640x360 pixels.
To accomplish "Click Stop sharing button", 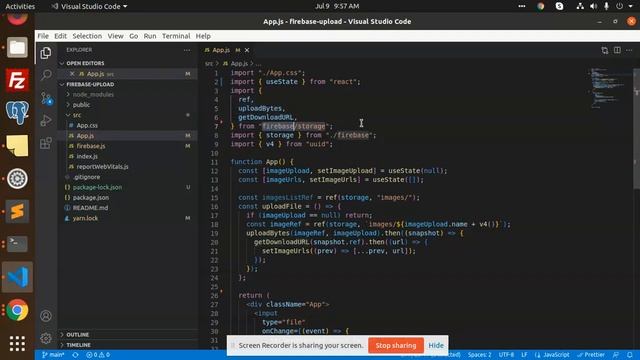I will tap(396, 345).
